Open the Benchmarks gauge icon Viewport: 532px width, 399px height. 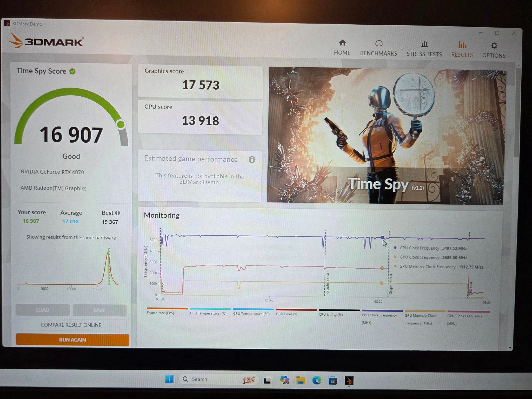379,43
